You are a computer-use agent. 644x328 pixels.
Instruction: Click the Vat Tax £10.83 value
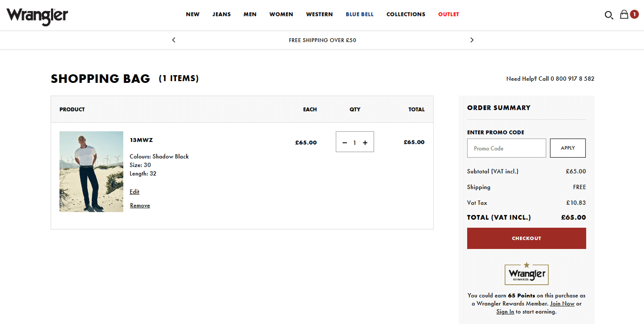pos(576,203)
